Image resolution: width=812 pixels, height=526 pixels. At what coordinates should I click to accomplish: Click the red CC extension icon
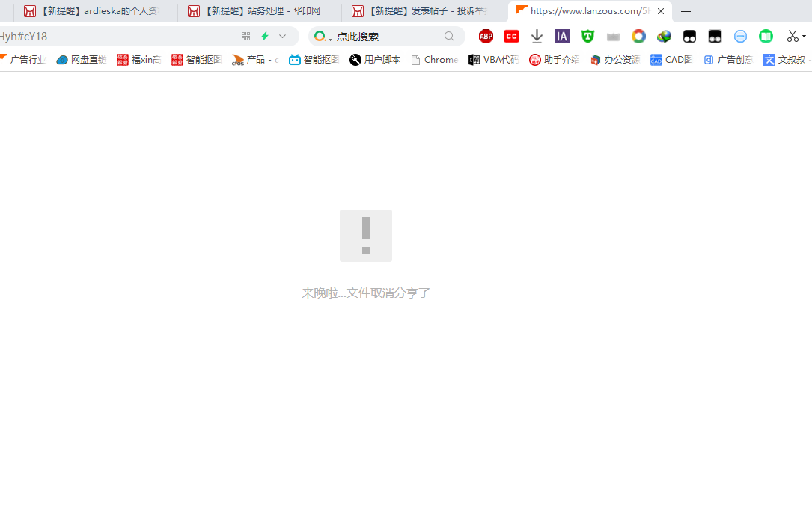coord(511,36)
